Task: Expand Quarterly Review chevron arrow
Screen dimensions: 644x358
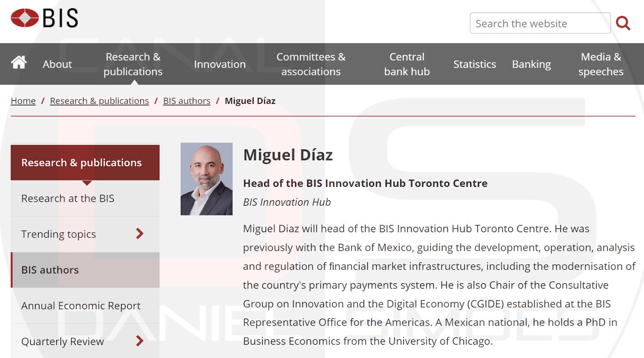Action: (140, 341)
